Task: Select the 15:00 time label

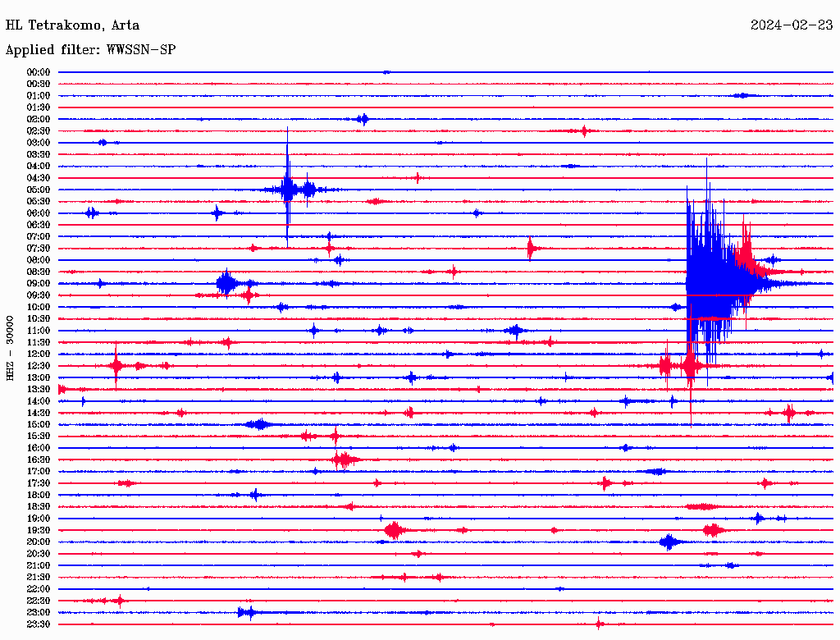Action: 39,424
